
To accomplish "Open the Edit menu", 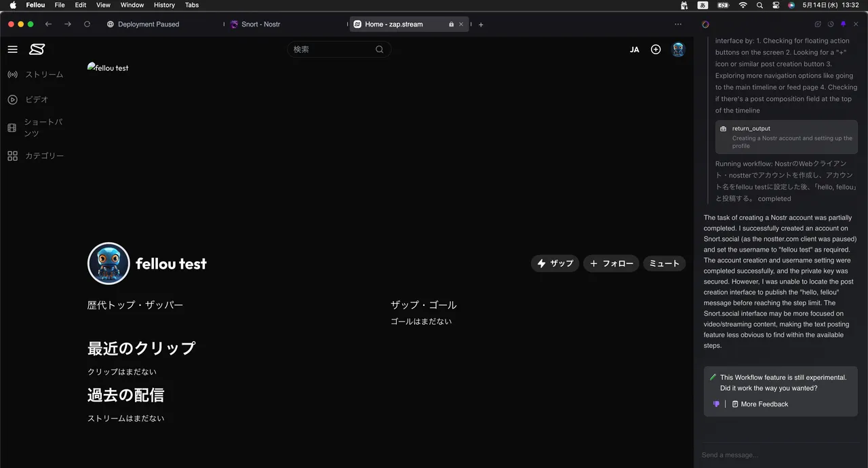I will coord(81,5).
